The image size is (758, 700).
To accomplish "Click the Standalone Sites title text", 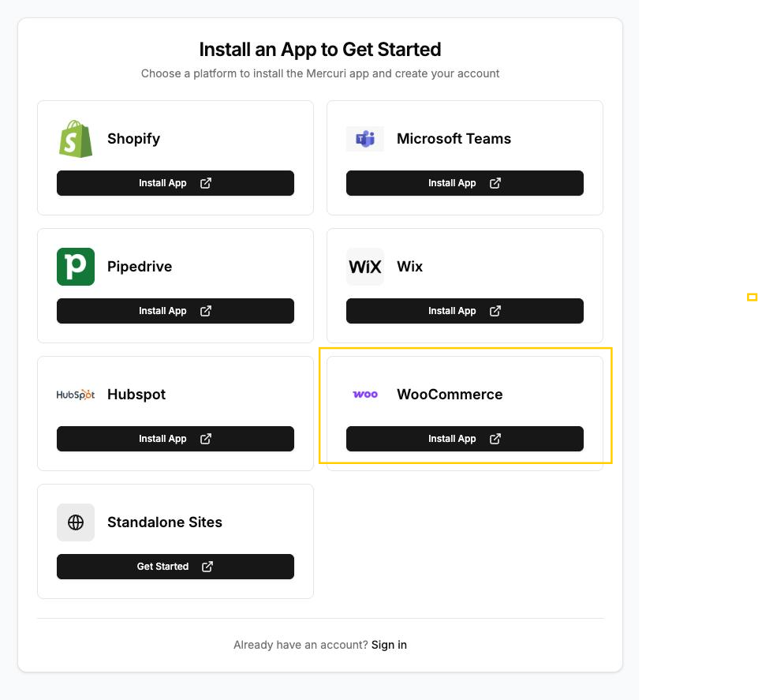I will 164,522.
